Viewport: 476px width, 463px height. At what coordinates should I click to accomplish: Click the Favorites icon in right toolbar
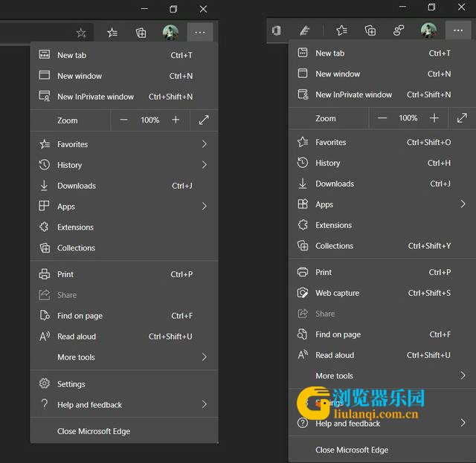342,30
